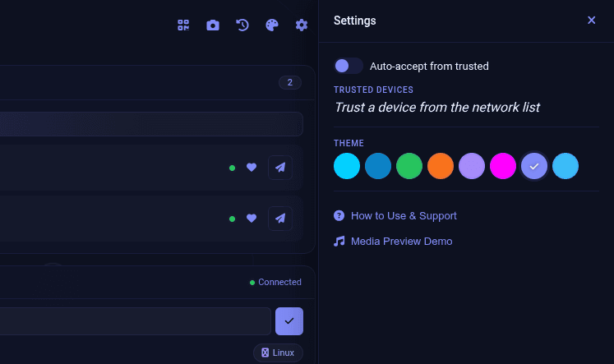Select the cyan theme color
This screenshot has height=364, width=614.
tap(347, 166)
